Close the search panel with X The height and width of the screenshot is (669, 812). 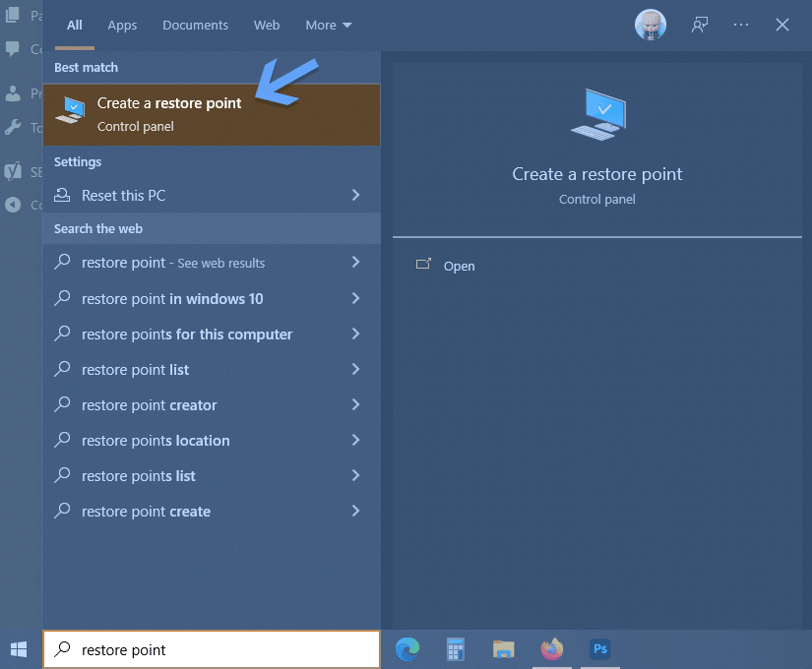pos(781,25)
